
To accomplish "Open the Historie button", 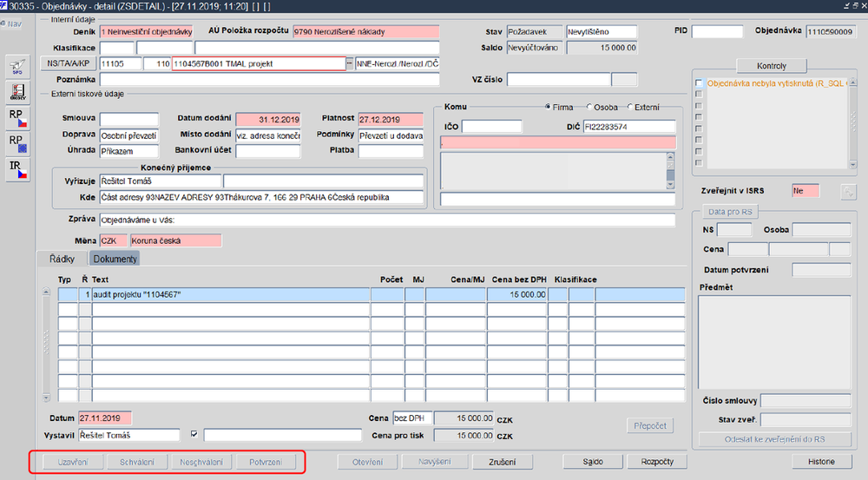I will click(x=821, y=462).
